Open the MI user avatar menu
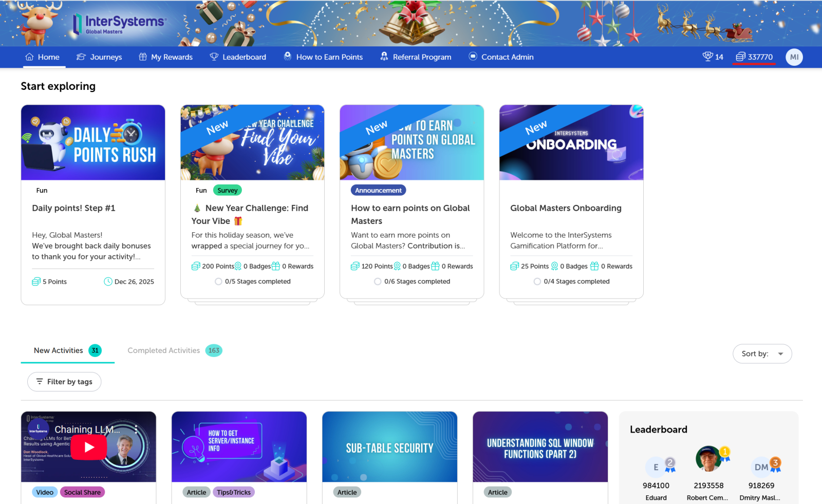822x504 pixels. click(x=794, y=57)
